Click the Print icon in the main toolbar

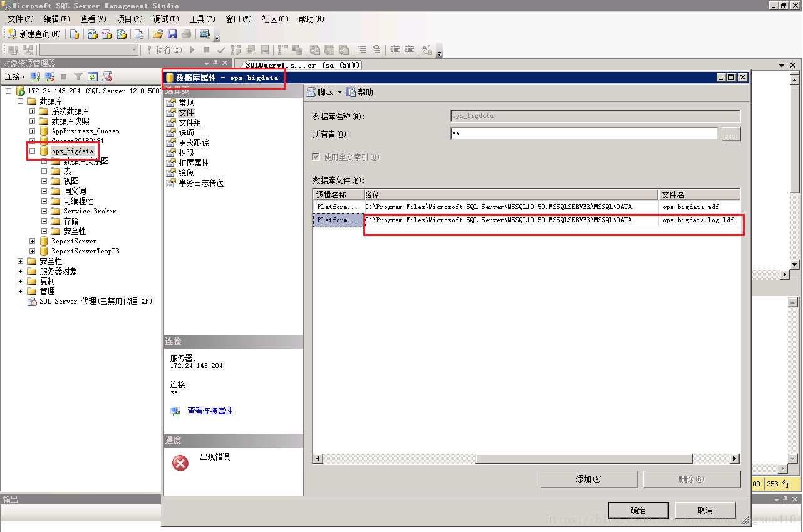pos(186,34)
